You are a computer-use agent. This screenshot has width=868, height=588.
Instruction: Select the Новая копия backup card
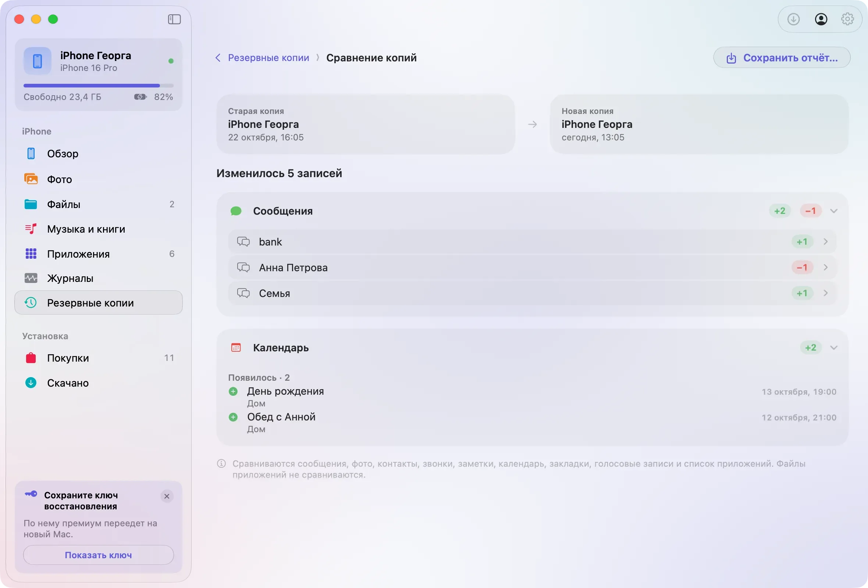point(699,124)
